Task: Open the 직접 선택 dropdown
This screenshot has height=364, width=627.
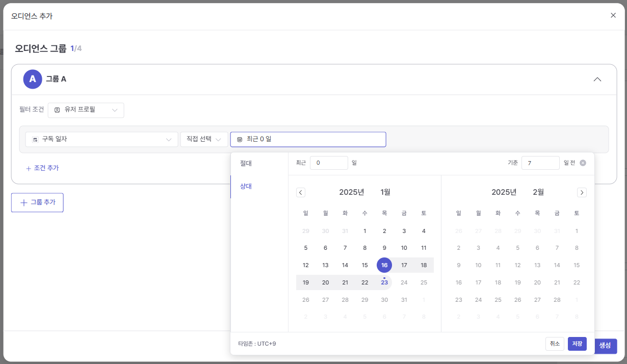Action: 204,139
